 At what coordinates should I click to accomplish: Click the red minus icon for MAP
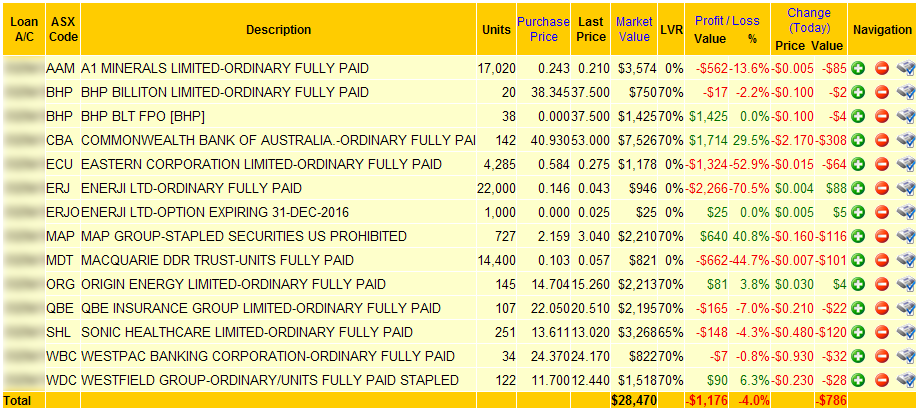click(882, 237)
